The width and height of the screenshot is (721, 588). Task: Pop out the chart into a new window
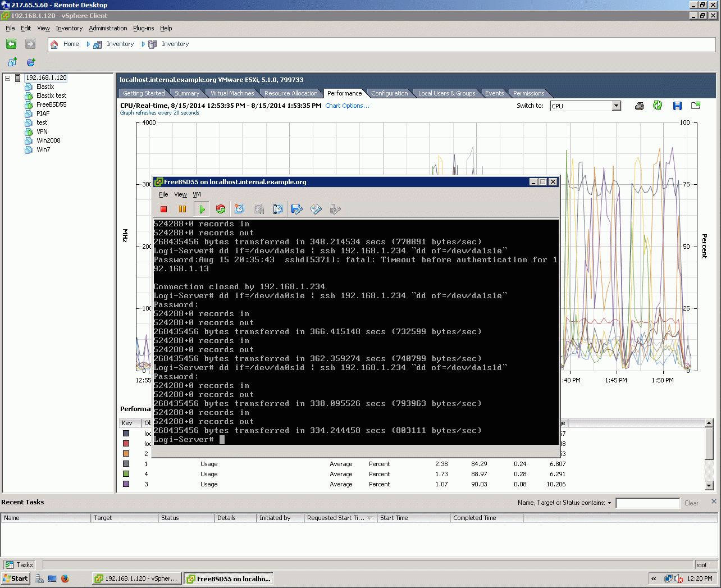tap(696, 106)
